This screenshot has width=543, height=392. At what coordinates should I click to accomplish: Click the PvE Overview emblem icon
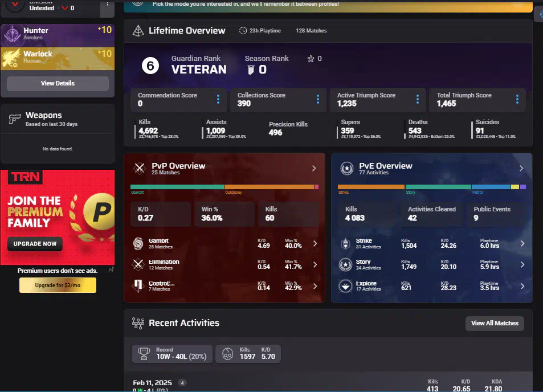coord(346,168)
